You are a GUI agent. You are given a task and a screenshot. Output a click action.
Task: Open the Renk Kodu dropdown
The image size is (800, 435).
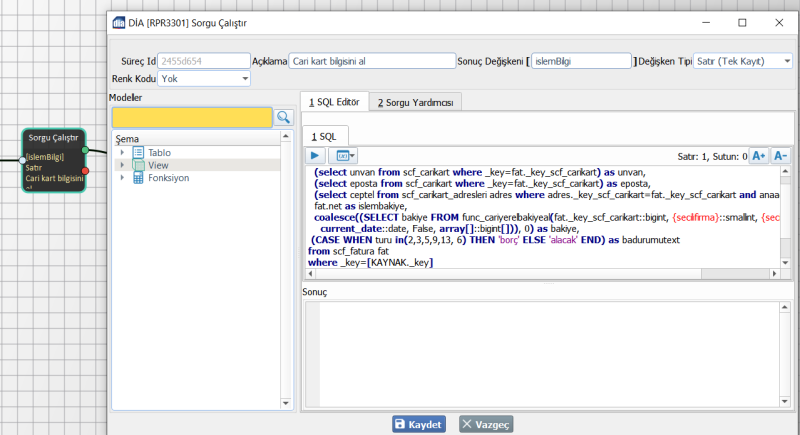204,78
